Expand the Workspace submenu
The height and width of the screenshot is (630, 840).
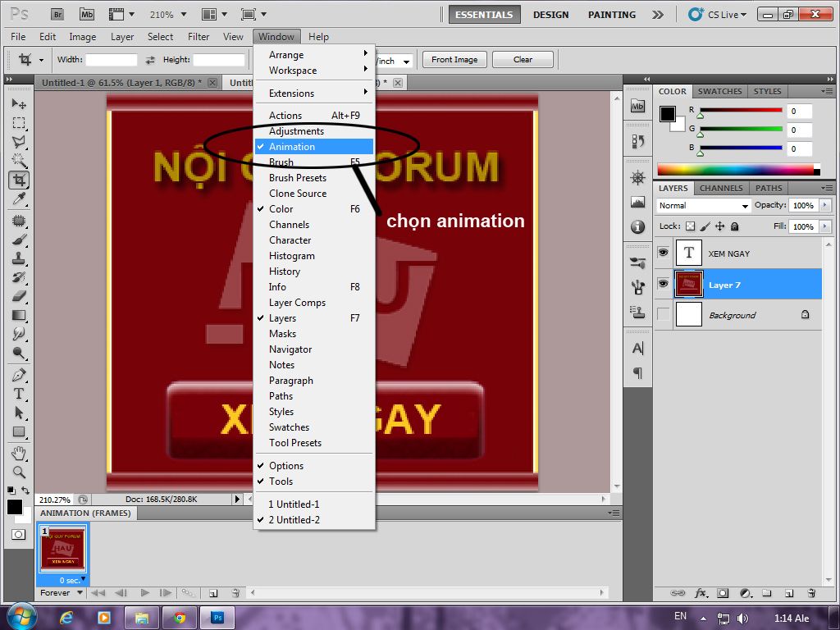coord(314,71)
